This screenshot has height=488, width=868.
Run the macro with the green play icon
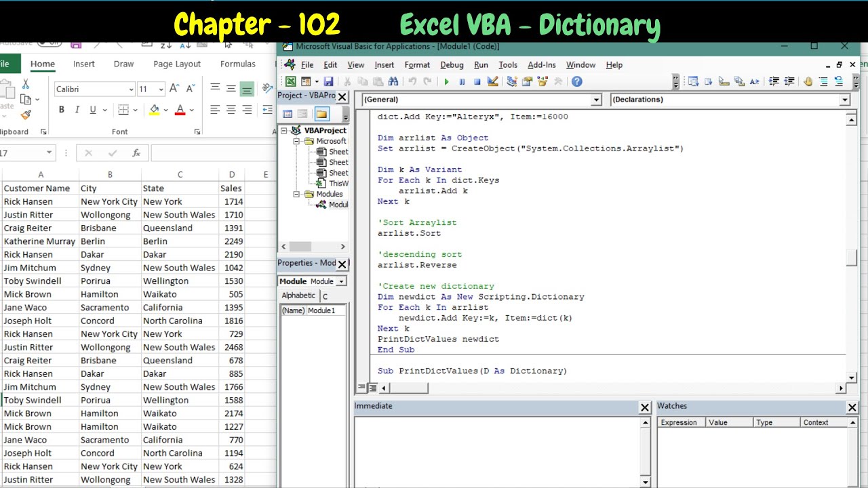point(446,81)
